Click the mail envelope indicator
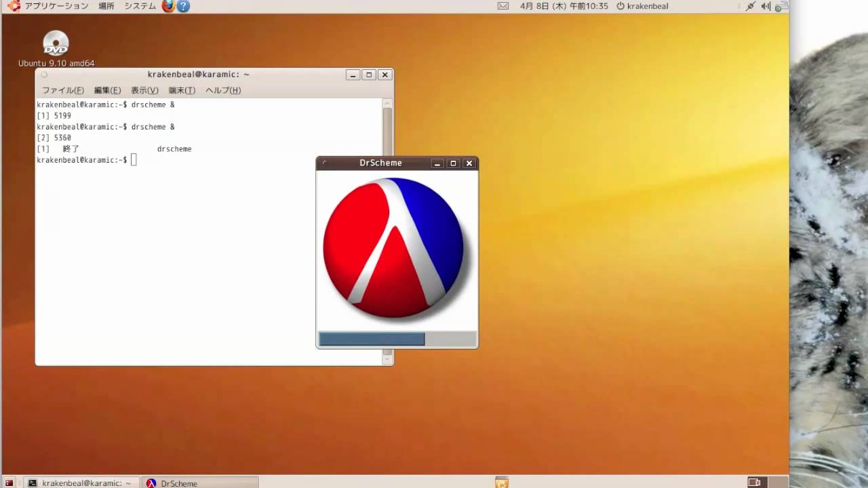Screen dimensions: 868x488 [x=503, y=6]
